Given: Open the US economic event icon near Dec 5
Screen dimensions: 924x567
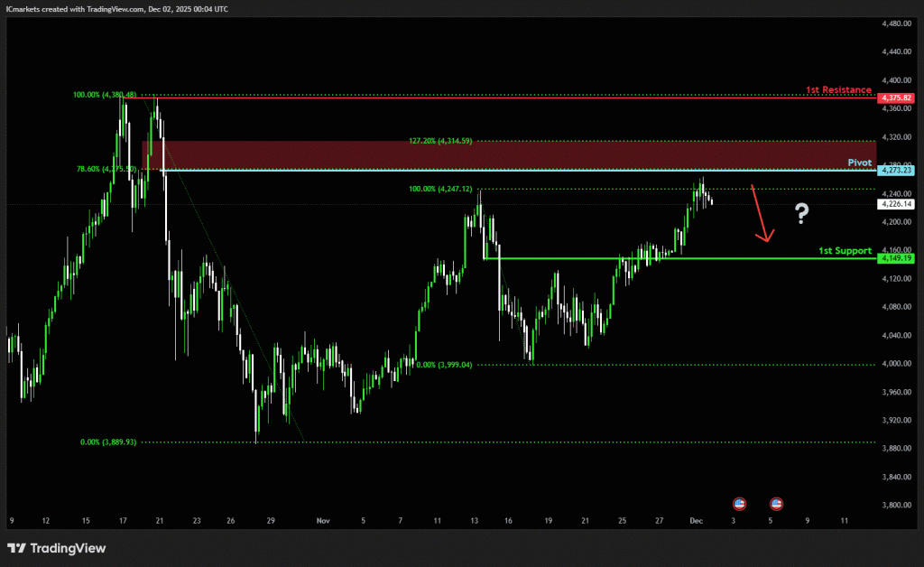Looking at the screenshot, I should click(x=776, y=503).
